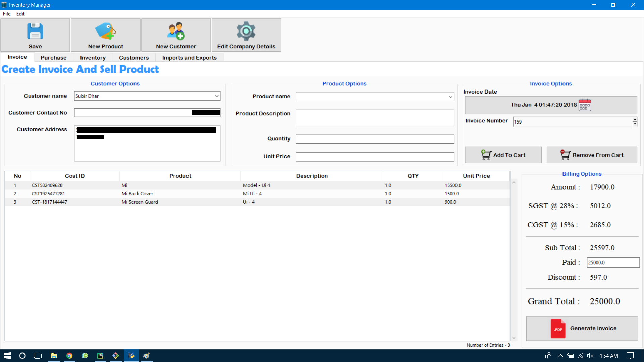Increase invoice number with up arrow
Image resolution: width=644 pixels, height=362 pixels.
(635, 119)
